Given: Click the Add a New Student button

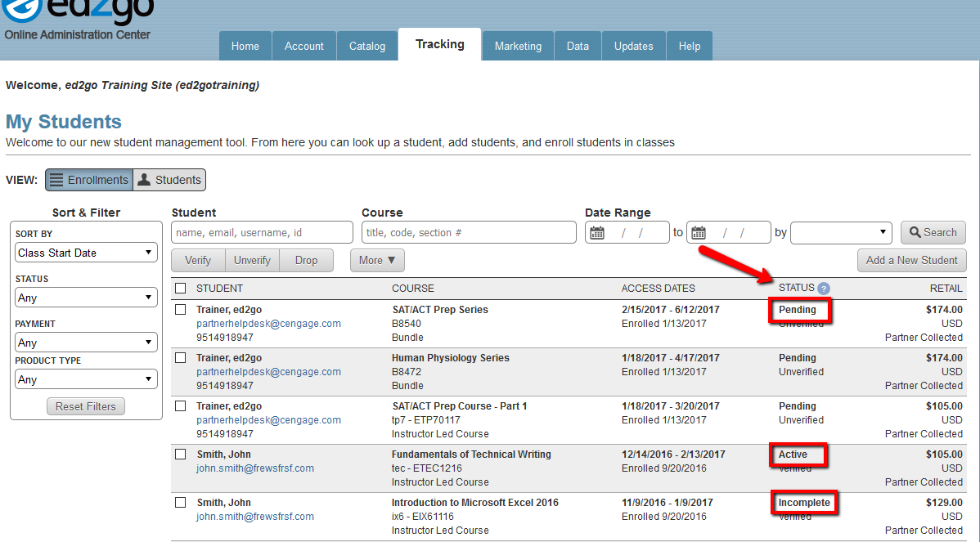Looking at the screenshot, I should 911,260.
